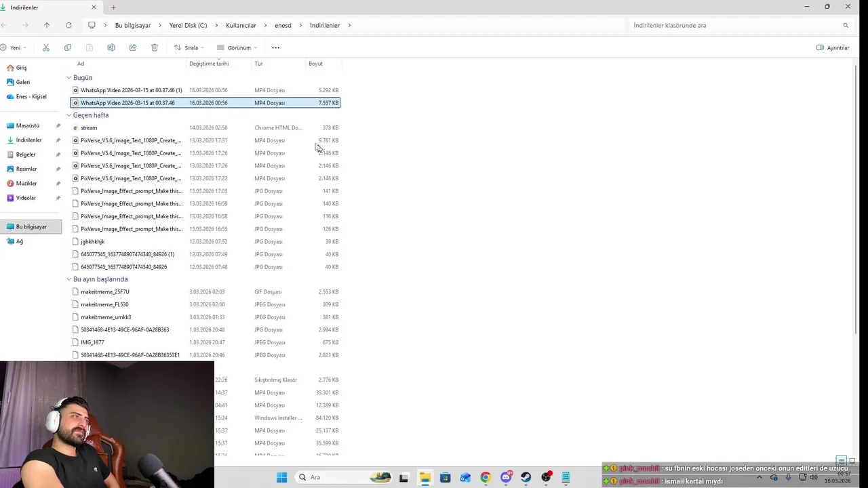Open the Task View taskbar icon
This screenshot has width=868, height=488.
point(404,477)
